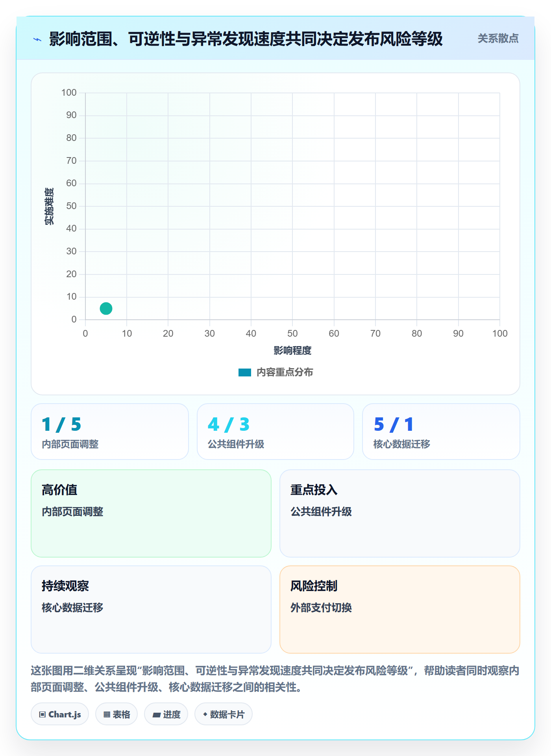Click 内部页面调整 text in the 高价值 card
This screenshot has width=551, height=756.
tap(72, 511)
